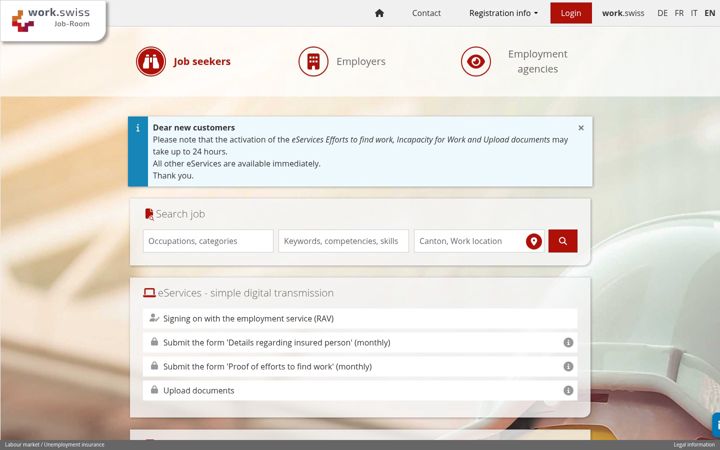
Task: Click the work.swiss Job-Room logo
Action: pyautogui.click(x=53, y=20)
